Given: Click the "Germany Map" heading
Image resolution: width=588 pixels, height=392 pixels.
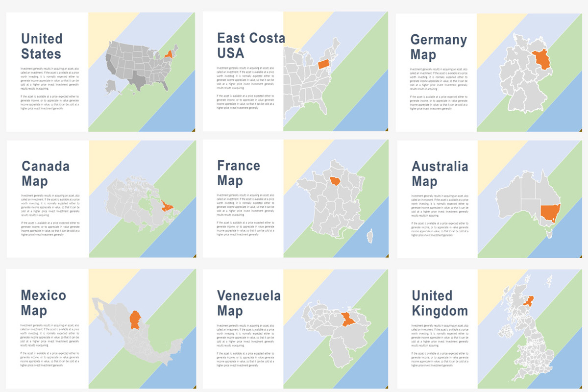Looking at the screenshot, I should point(439,47).
